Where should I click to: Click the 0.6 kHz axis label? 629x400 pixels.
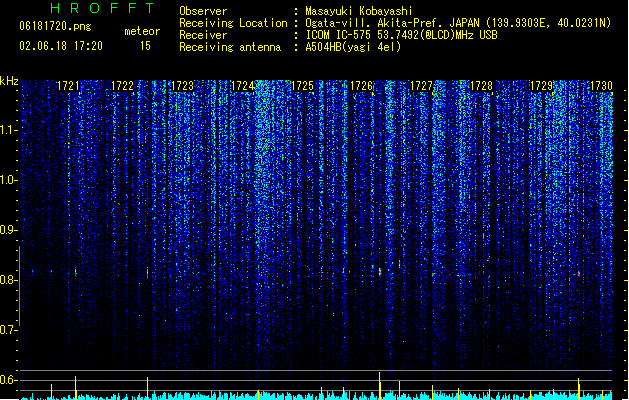click(x=8, y=380)
